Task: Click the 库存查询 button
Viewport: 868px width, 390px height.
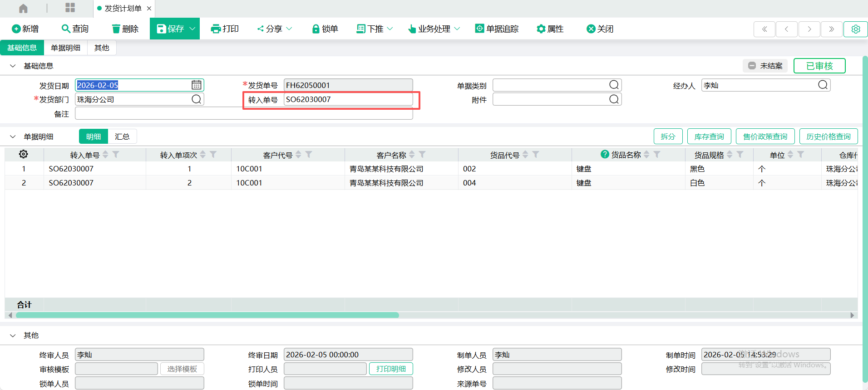Action: coord(709,136)
